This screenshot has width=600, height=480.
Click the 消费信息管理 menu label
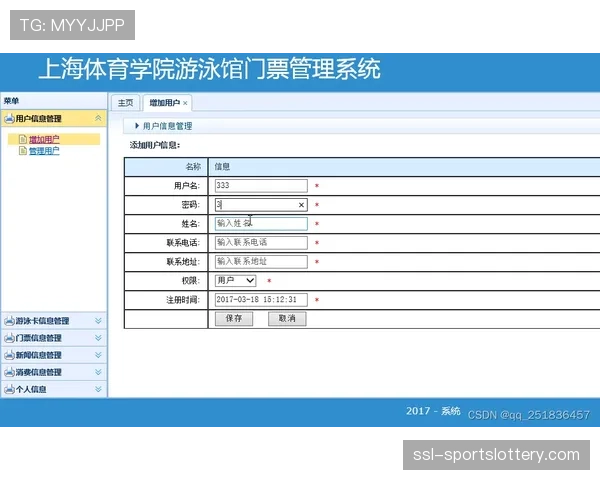pos(38,372)
